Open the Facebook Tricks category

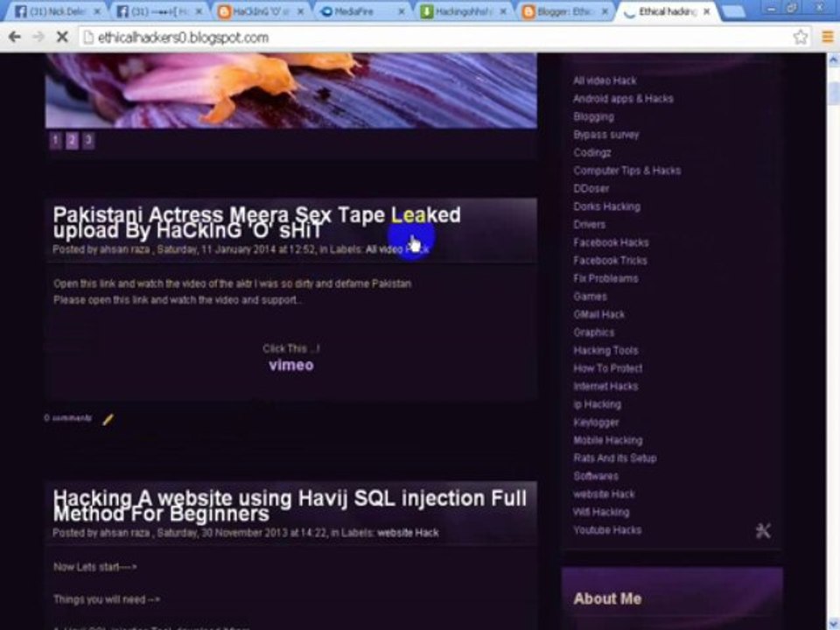(610, 261)
